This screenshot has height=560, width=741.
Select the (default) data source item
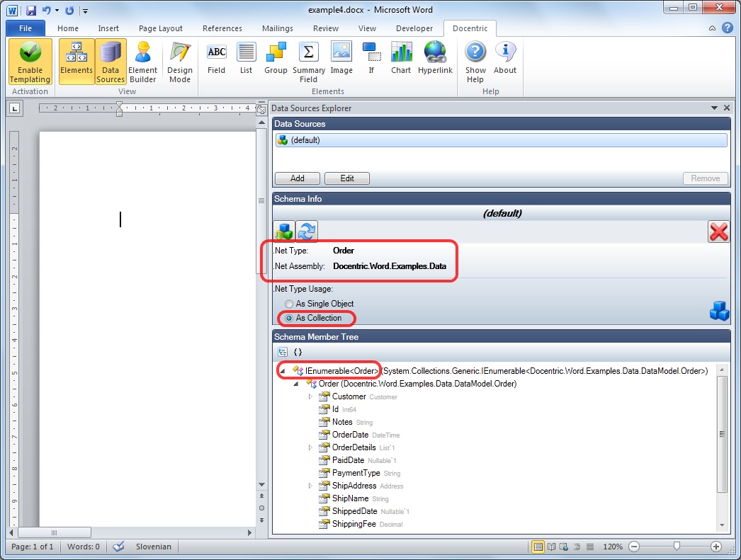pos(502,140)
